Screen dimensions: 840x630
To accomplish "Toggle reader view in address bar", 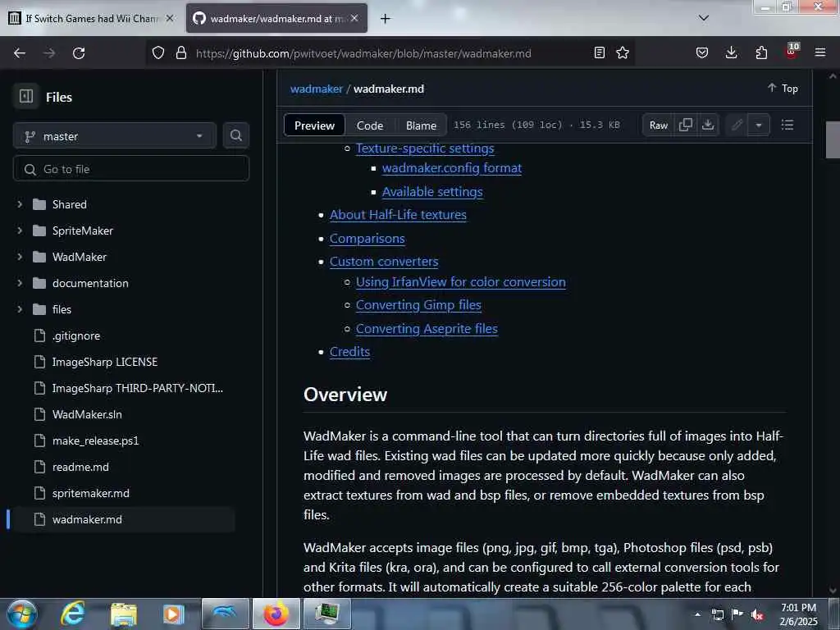I will 600,52.
